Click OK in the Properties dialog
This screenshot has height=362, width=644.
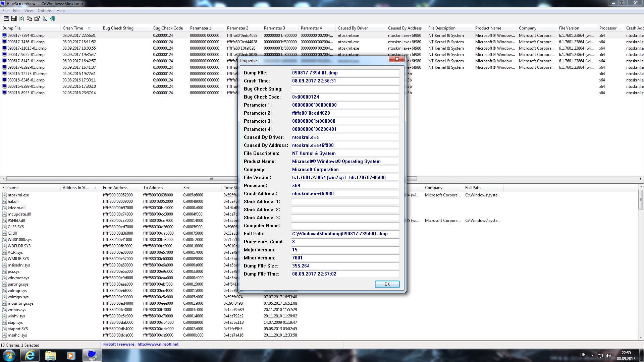click(x=387, y=284)
